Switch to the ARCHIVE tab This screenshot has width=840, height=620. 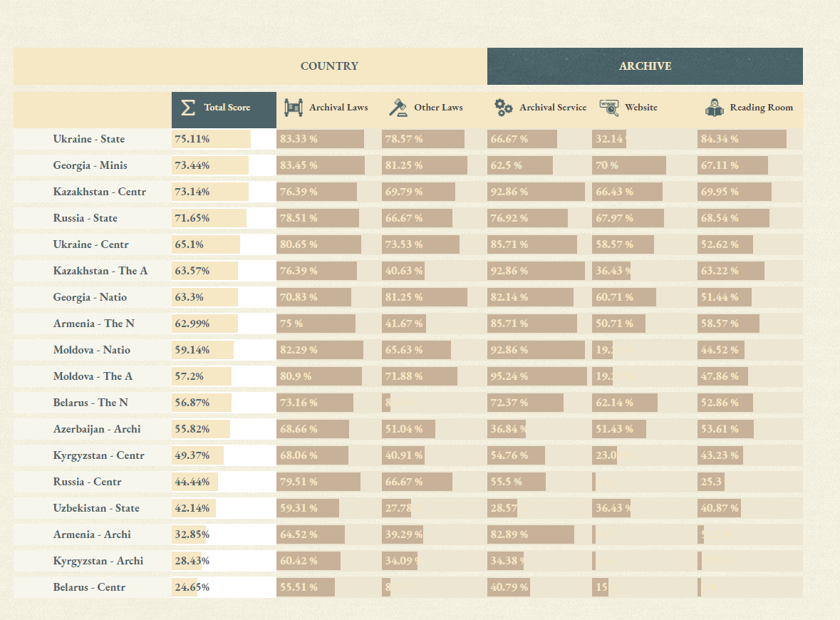coord(645,66)
